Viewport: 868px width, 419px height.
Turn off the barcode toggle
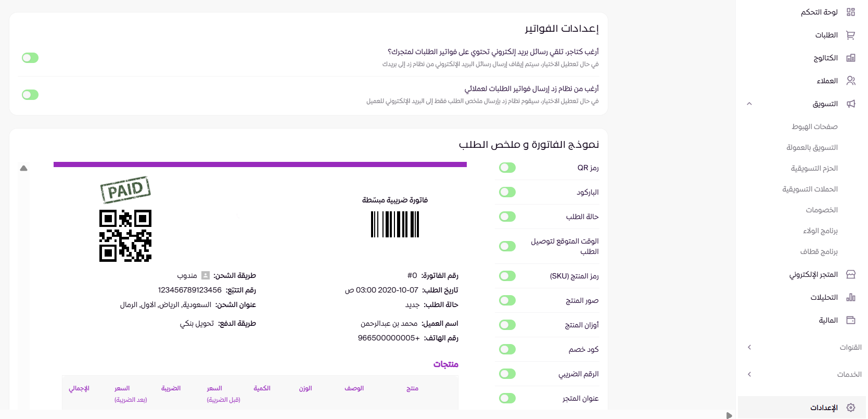(507, 192)
